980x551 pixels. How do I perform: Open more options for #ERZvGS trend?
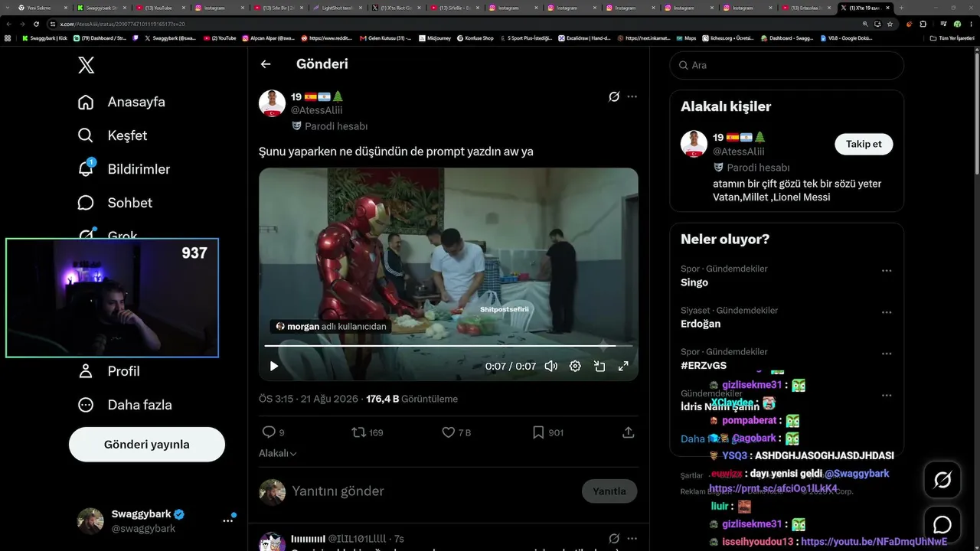point(887,354)
